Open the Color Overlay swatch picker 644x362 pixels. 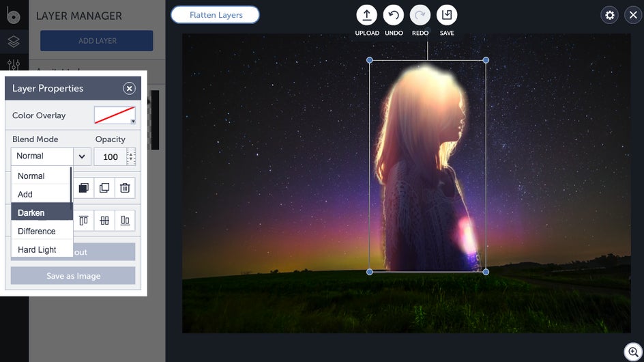pyautogui.click(x=115, y=115)
